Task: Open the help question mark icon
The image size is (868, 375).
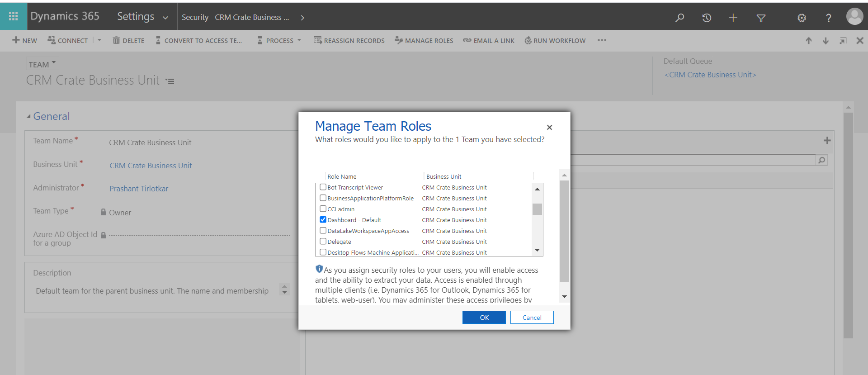Action: tap(828, 18)
